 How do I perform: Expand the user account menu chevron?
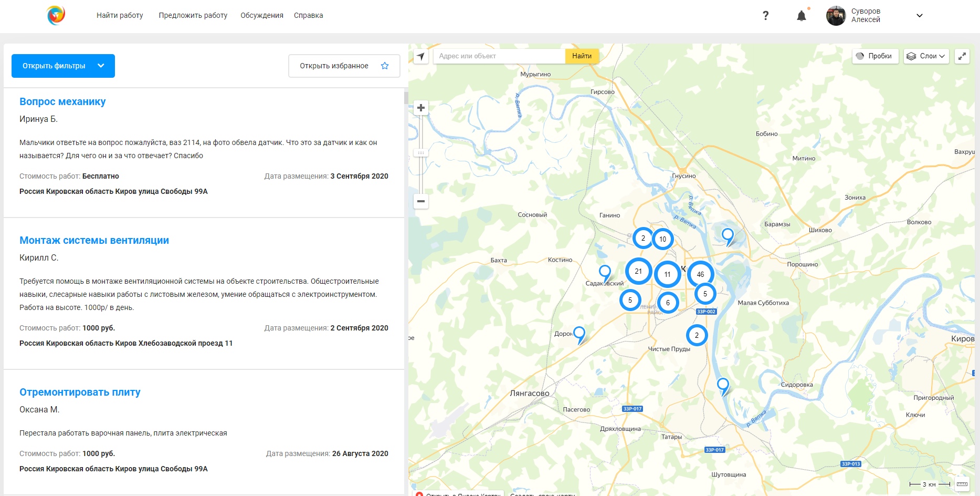(919, 16)
